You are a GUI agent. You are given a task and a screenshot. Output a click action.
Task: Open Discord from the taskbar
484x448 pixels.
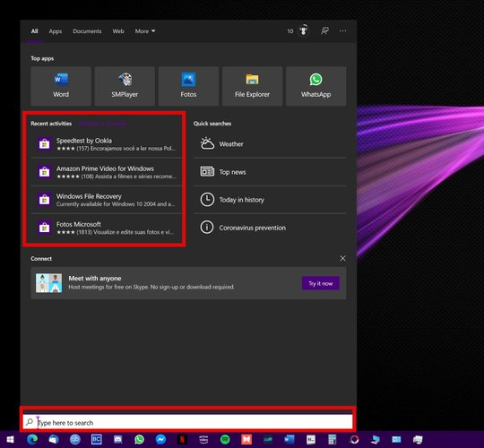(118, 439)
